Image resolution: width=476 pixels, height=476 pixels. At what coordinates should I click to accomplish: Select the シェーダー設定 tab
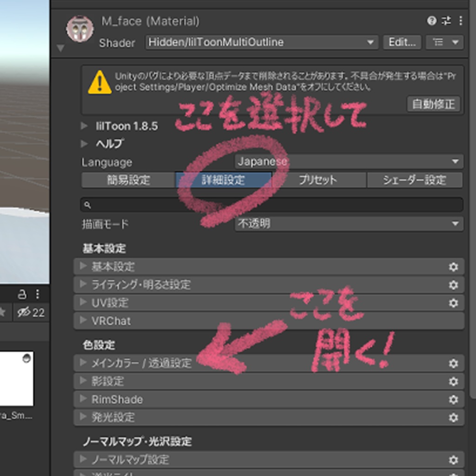click(x=414, y=180)
